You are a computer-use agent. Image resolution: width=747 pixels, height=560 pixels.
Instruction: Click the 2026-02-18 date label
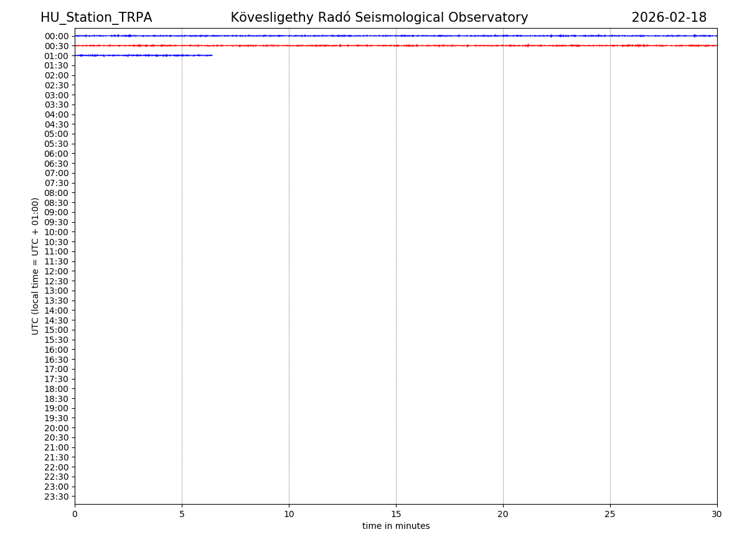[x=669, y=18]
